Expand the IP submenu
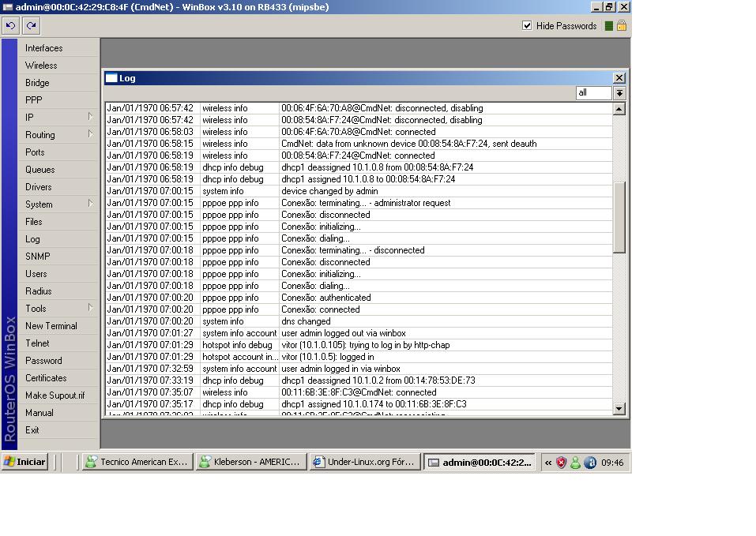Image resolution: width=756 pixels, height=536 pixels. [90, 117]
